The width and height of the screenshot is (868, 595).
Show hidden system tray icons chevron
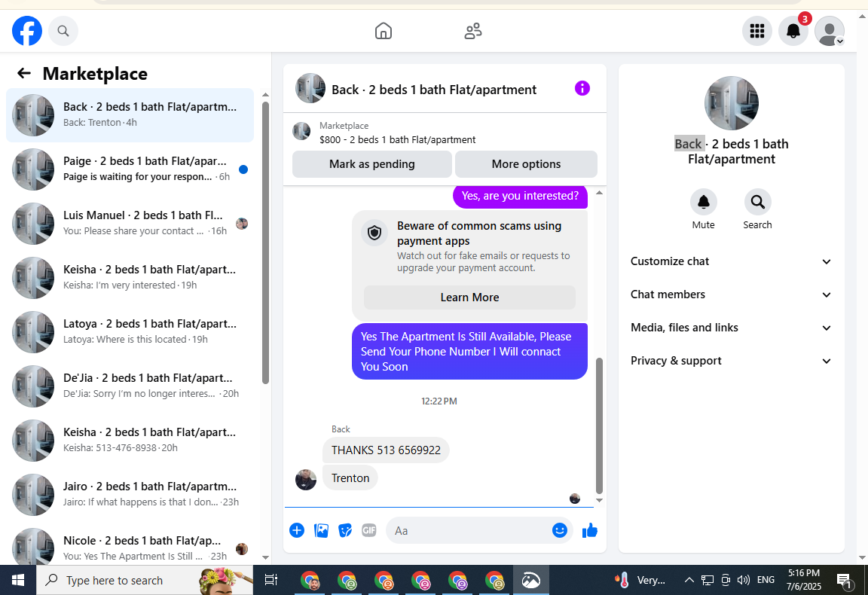(689, 580)
